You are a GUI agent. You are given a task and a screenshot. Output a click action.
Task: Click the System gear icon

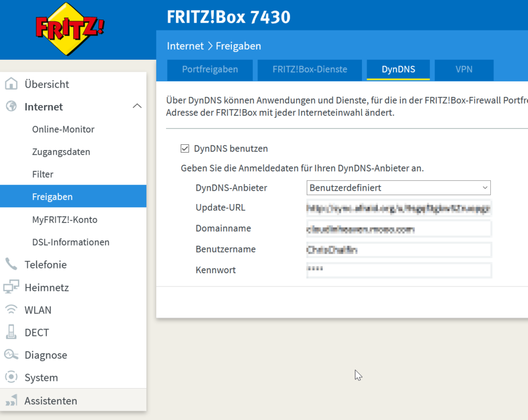click(11, 377)
